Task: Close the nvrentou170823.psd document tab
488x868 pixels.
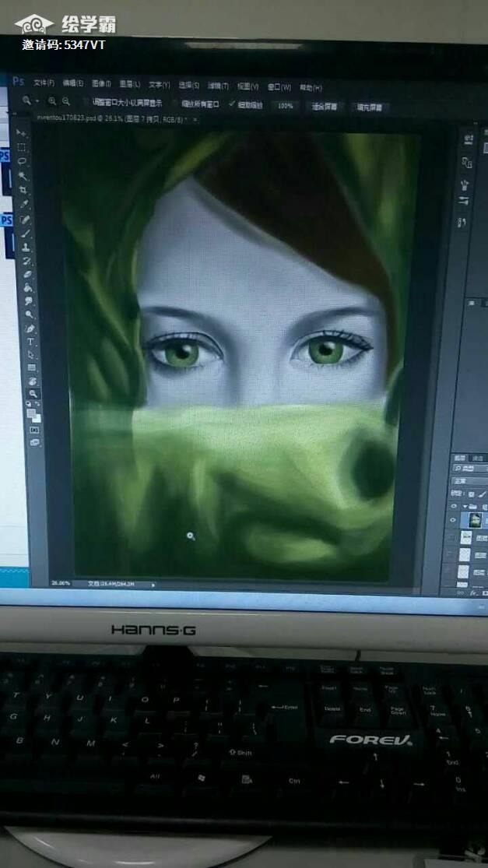Action: pos(195,119)
